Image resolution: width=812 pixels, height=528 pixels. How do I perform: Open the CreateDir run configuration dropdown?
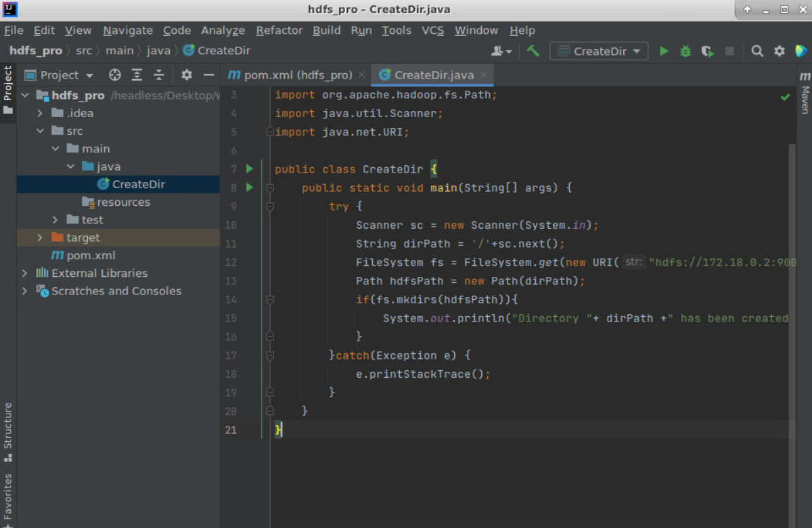599,51
